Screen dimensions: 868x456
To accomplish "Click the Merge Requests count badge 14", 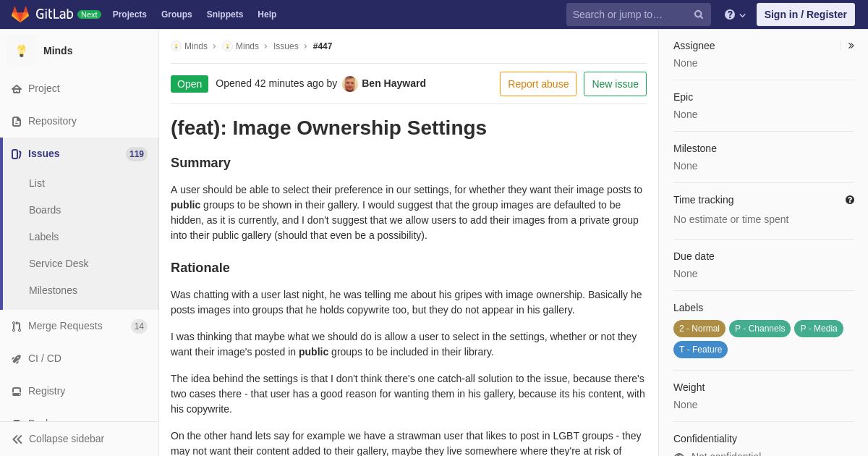I will click(x=139, y=326).
